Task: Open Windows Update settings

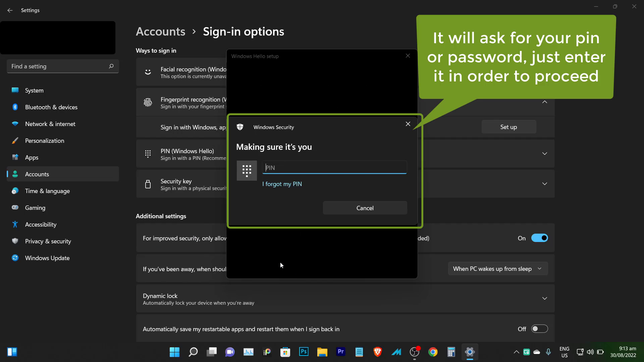Action: 63,258
